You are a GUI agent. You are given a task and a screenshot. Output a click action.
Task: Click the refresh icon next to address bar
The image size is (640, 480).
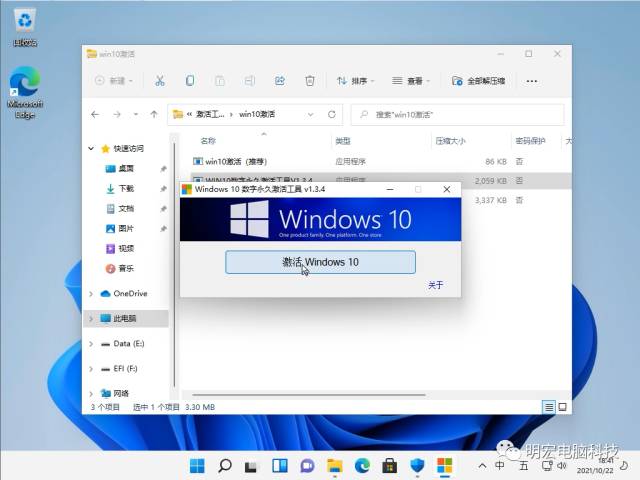click(331, 114)
